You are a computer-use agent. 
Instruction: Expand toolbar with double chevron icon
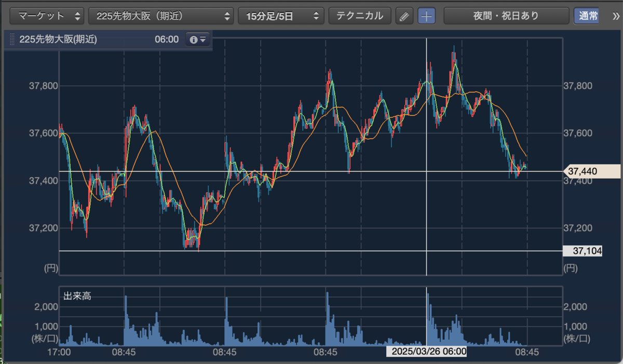tap(616, 16)
